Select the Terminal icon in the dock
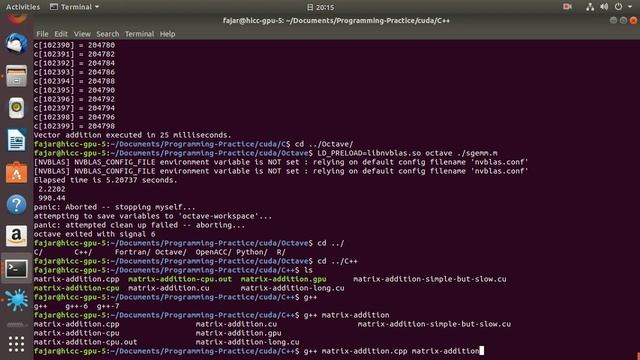640x360 pixels. (16, 269)
